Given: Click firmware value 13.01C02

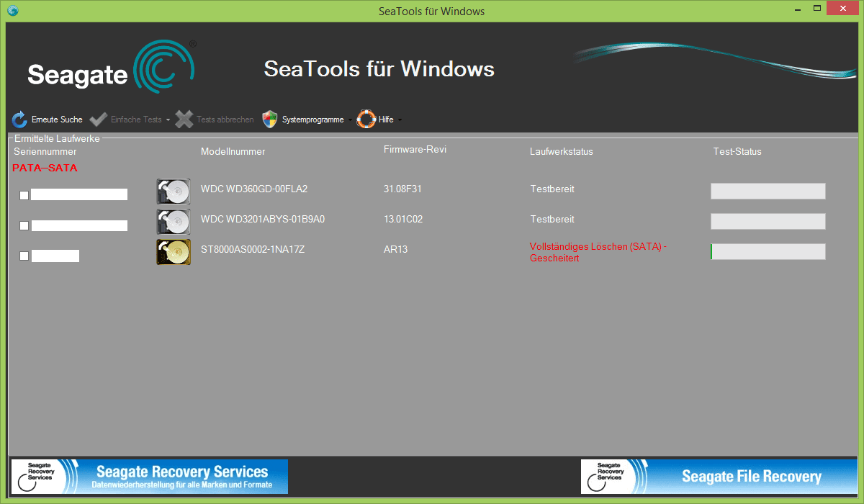Looking at the screenshot, I should click(x=403, y=220).
